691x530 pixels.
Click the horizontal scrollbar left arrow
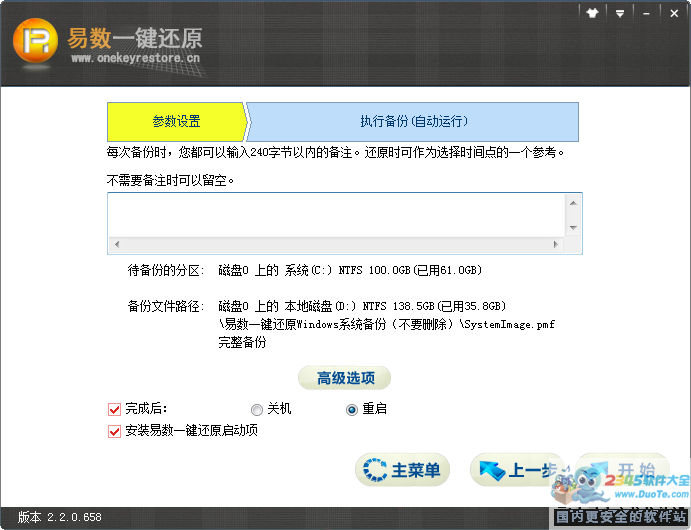coord(116,245)
